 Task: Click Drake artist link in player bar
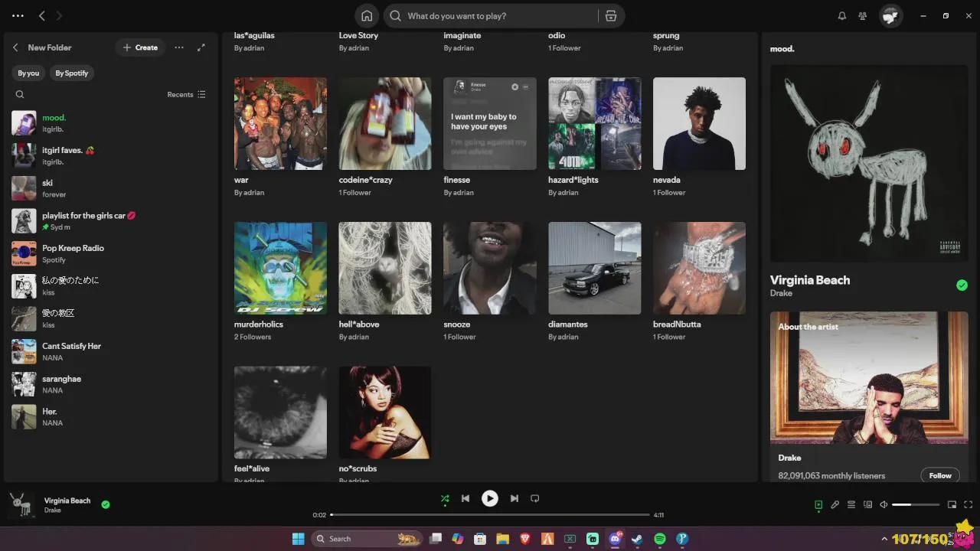(x=53, y=510)
